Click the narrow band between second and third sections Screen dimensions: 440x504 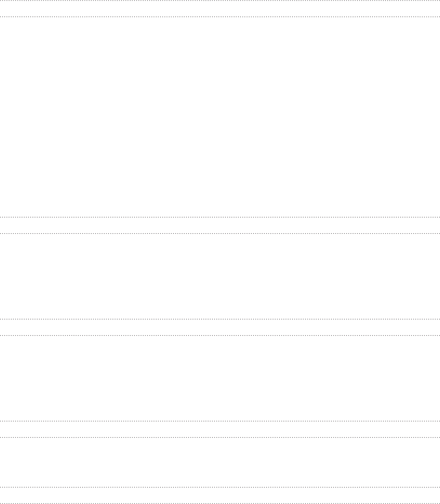pyautogui.click(x=220, y=327)
